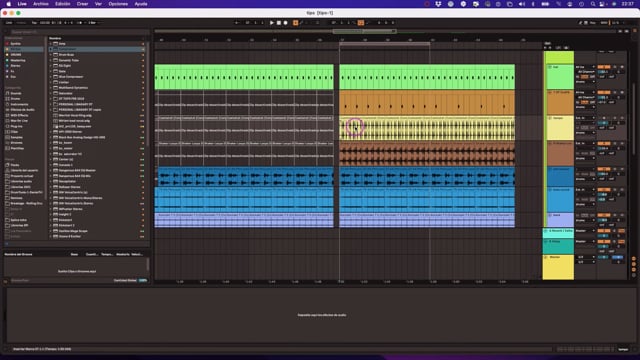Adjust the Master volume slider

pos(617,257)
